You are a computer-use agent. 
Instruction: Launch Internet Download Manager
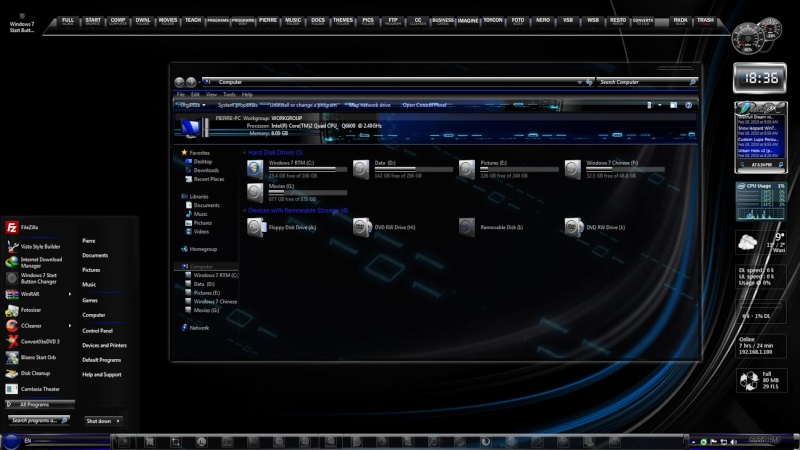[x=35, y=262]
